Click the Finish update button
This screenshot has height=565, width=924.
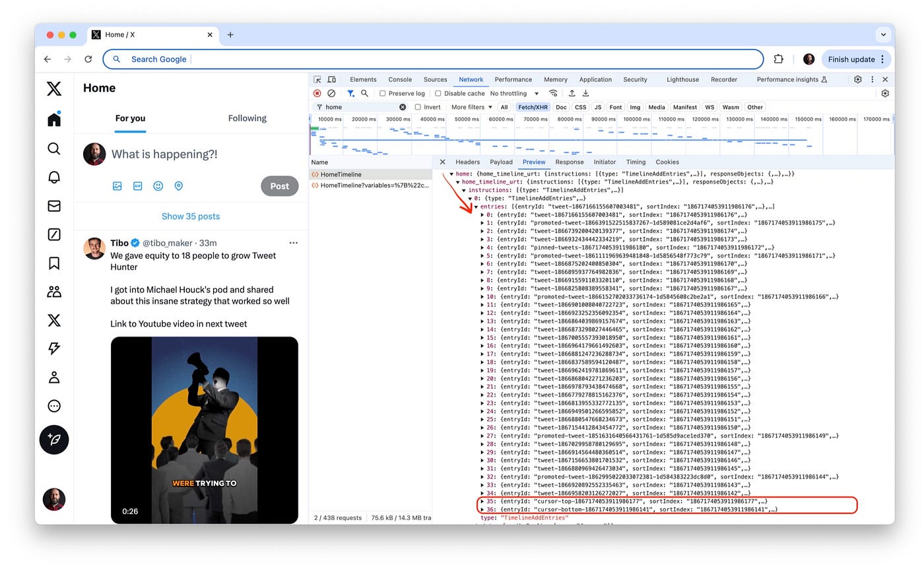tap(857, 59)
